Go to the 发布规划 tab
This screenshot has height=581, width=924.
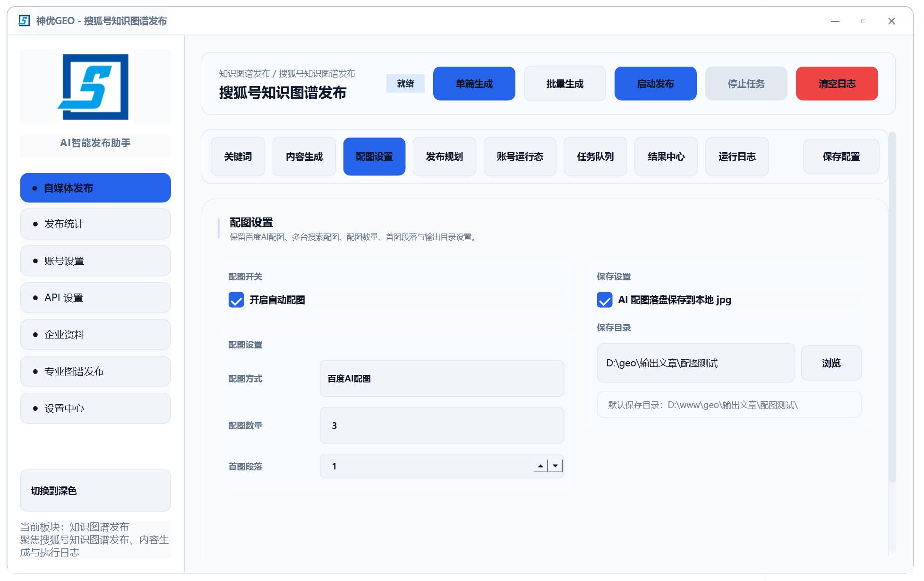coord(444,156)
